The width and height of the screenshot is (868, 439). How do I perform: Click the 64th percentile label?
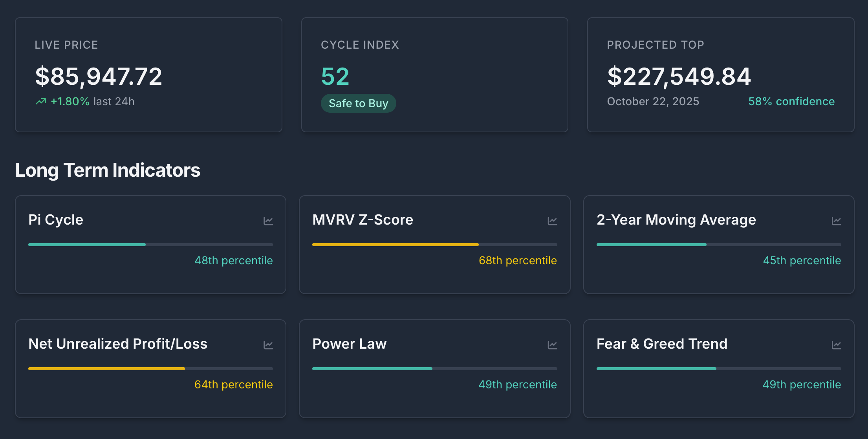(234, 384)
